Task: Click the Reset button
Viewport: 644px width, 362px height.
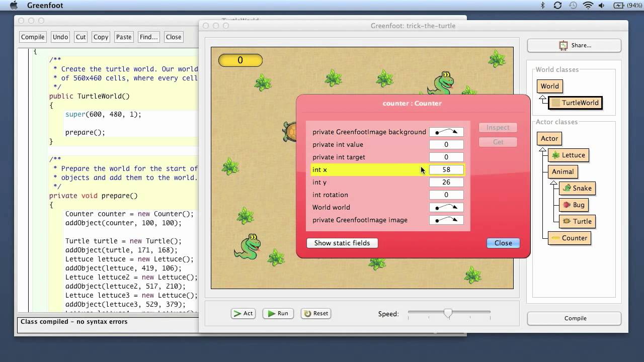Action: coord(316,313)
